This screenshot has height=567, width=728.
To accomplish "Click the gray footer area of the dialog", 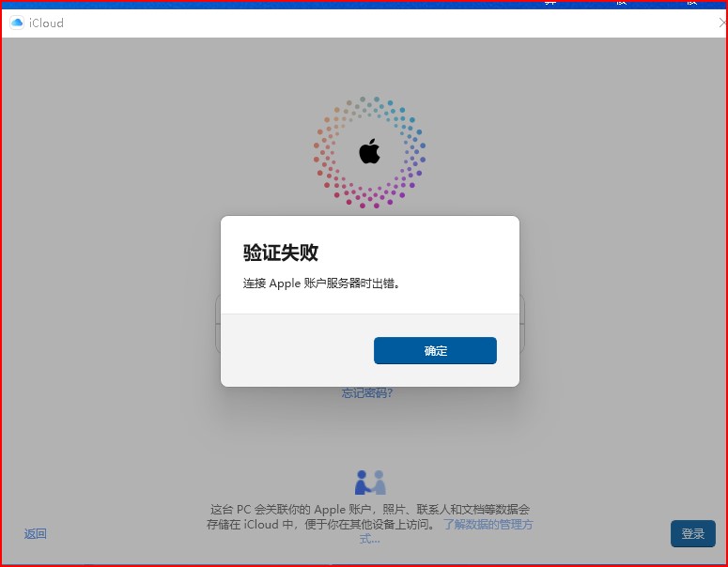I will [x=297, y=350].
